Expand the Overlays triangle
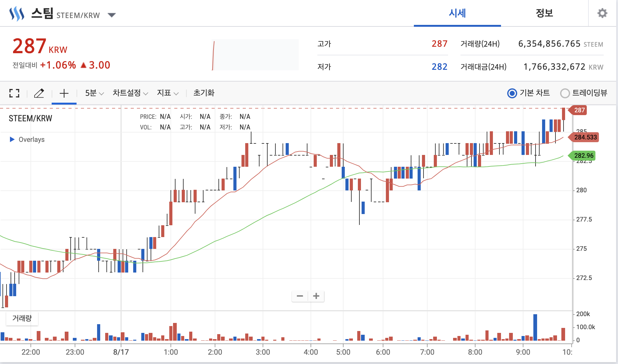618x364 pixels. pos(12,139)
